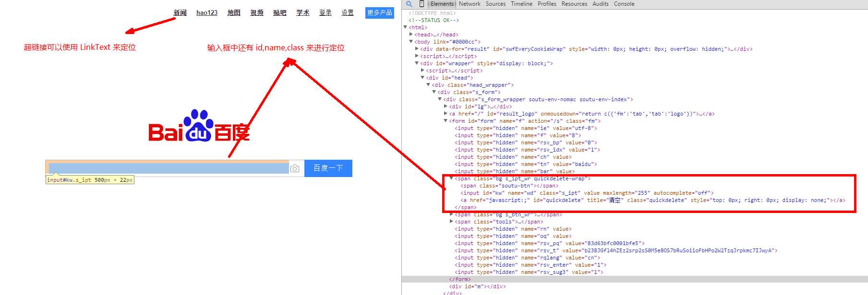
Task: Toggle the DevTools device mode phone icon
Action: pos(422,4)
